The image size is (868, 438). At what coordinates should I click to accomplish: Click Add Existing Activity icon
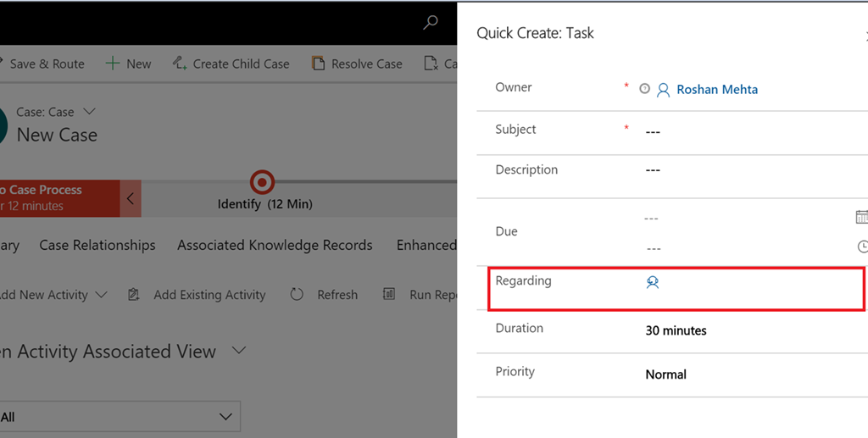point(133,295)
